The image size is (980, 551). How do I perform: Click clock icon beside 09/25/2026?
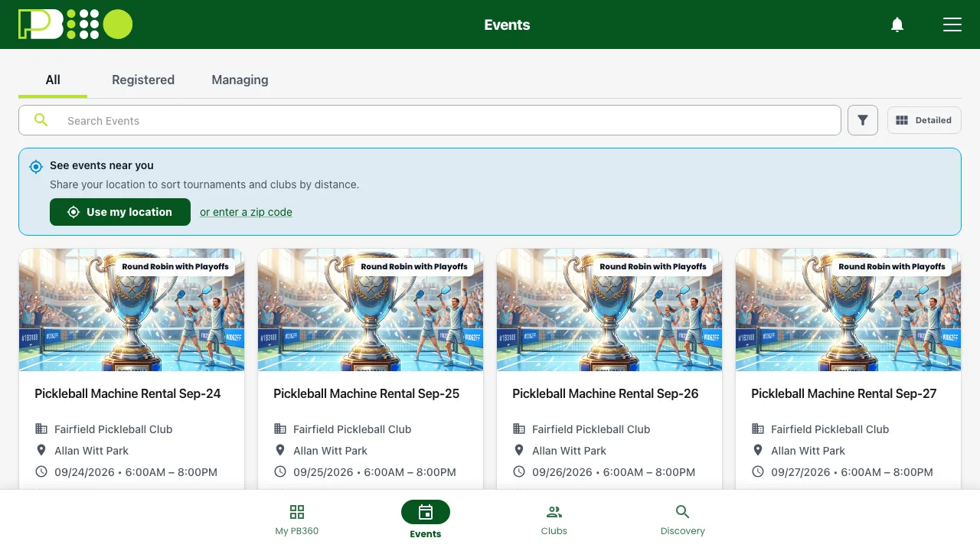280,471
